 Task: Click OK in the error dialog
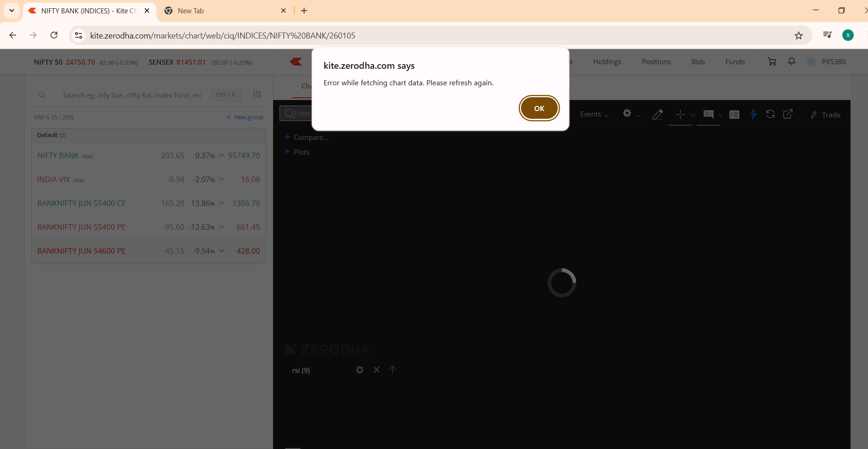[x=539, y=108]
